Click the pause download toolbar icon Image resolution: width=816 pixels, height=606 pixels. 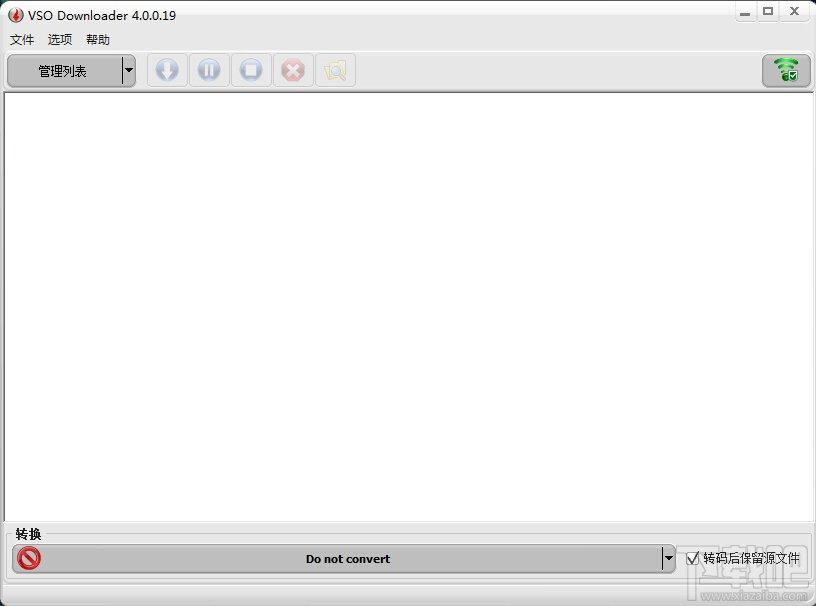pyautogui.click(x=209, y=70)
